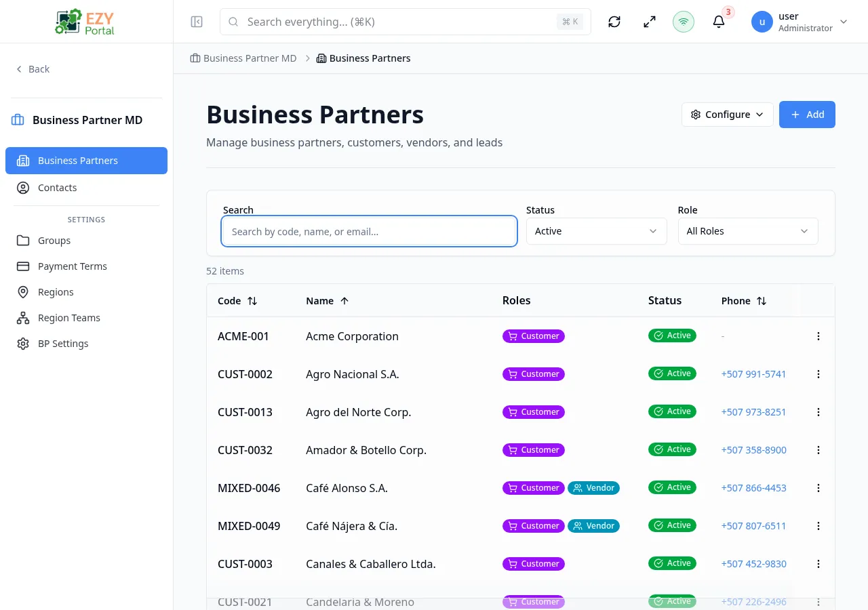Sort by Name column arrow icon

[344, 301]
